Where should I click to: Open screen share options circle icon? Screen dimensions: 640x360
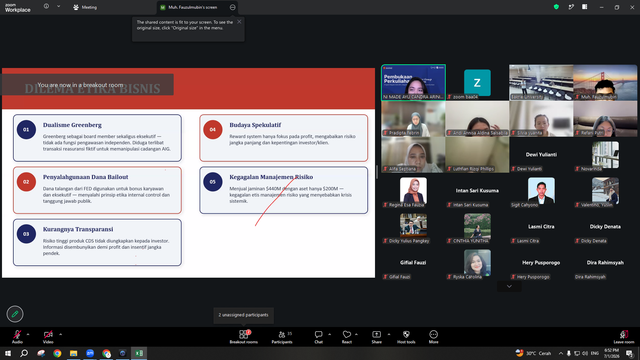[x=233, y=7]
